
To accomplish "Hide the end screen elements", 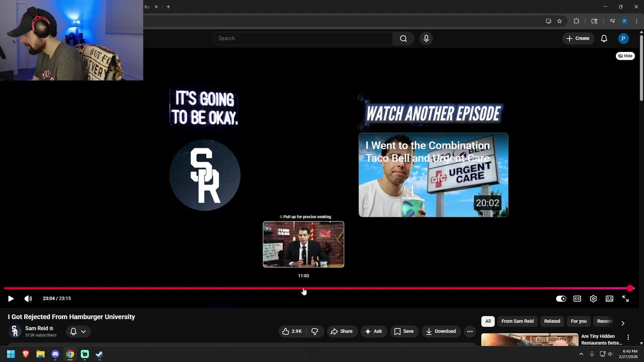I will click(x=625, y=56).
